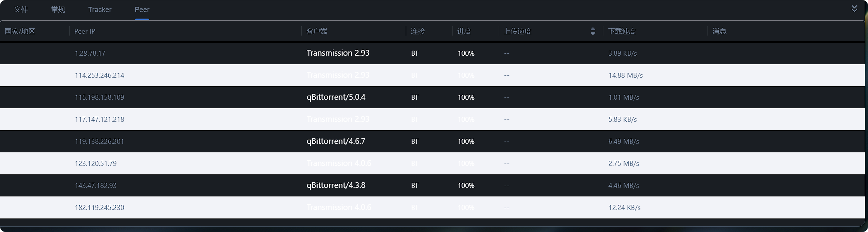Viewport: 868px width, 232px height.
Task: Click the Peer IP column header
Action: coord(85,31)
